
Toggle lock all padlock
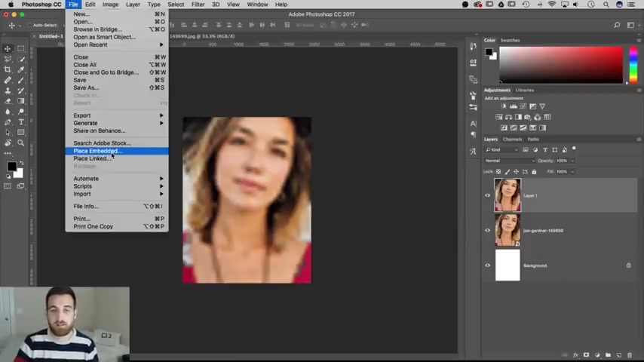(534, 172)
